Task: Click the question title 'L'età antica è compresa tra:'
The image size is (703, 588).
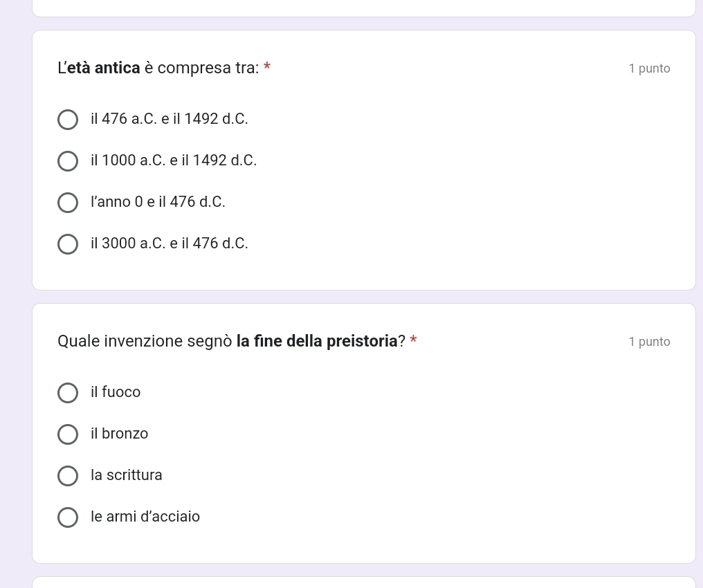Action: [158, 68]
